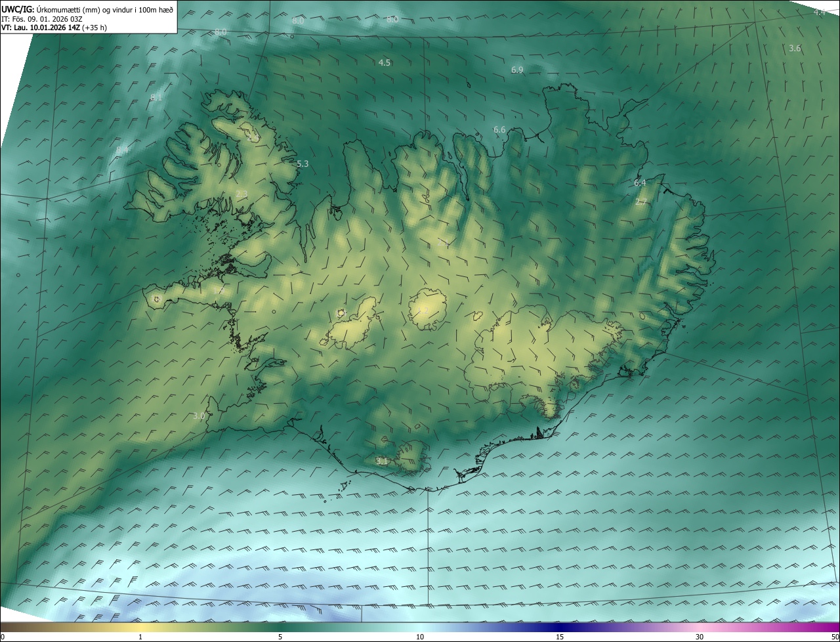Click the 2.7 value label on map
This screenshot has width=840, height=642.
click(x=641, y=202)
